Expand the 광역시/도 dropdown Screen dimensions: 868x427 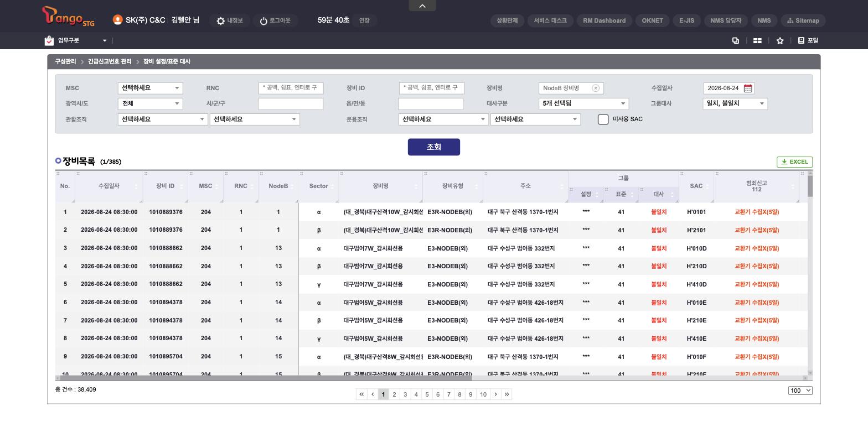tap(151, 103)
